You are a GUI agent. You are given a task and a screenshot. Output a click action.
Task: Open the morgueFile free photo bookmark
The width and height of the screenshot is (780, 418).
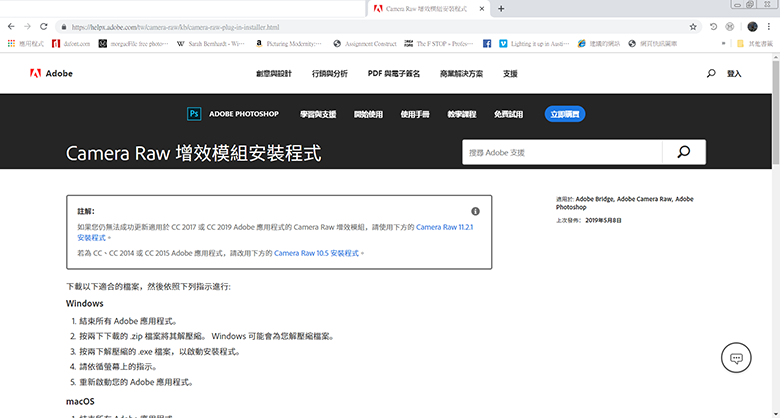click(x=133, y=44)
